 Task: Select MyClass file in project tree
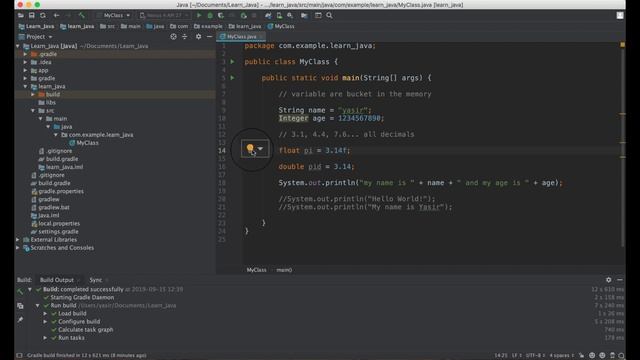tap(84, 143)
